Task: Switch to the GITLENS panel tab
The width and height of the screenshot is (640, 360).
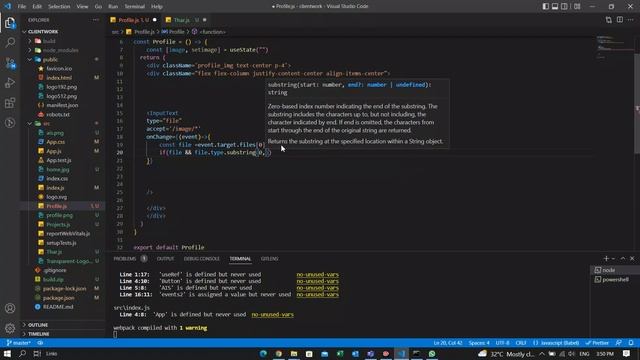Action: click(x=269, y=259)
